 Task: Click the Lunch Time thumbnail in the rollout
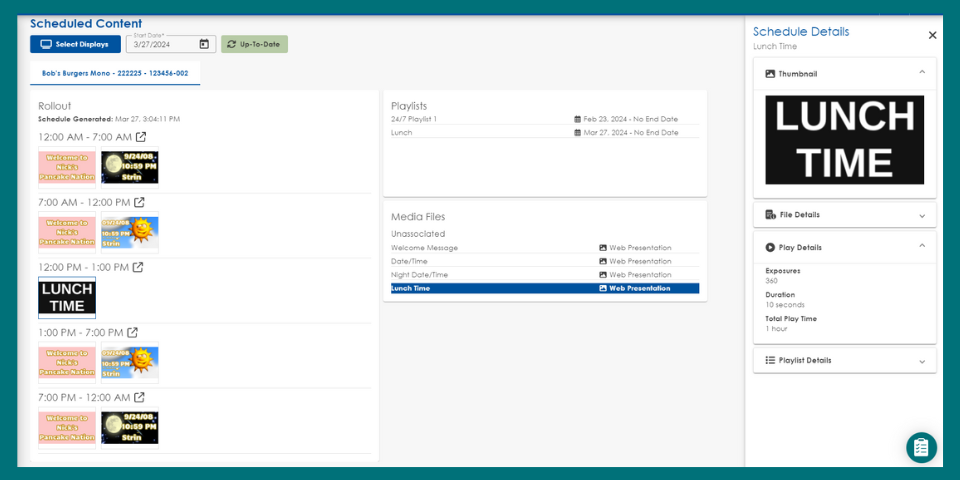tap(67, 298)
